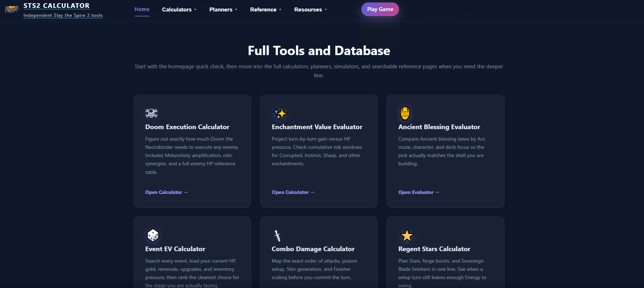This screenshot has width=644, height=288.
Task: Expand the Calculators dropdown menu
Action: click(x=179, y=10)
